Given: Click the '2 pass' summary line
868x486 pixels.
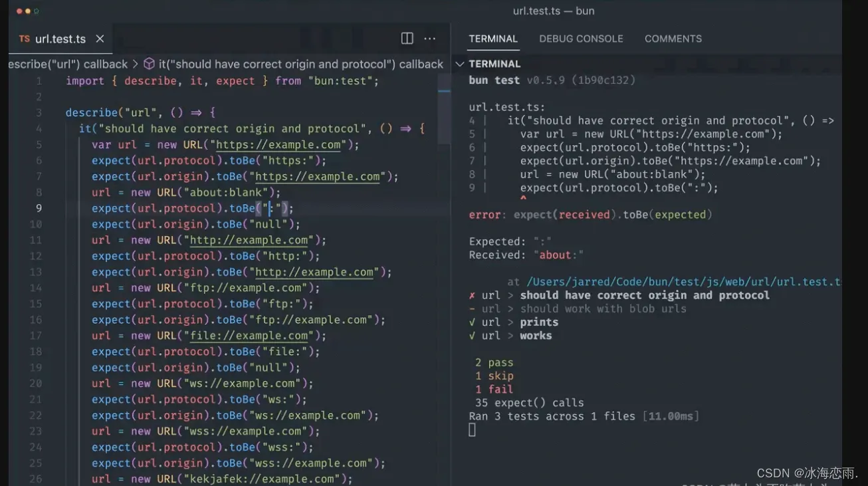Looking at the screenshot, I should pyautogui.click(x=494, y=363).
